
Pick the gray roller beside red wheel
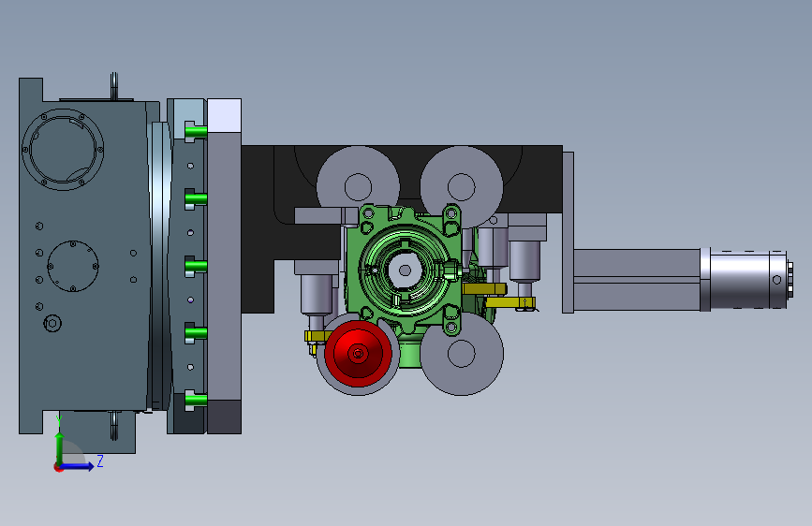(x=462, y=353)
